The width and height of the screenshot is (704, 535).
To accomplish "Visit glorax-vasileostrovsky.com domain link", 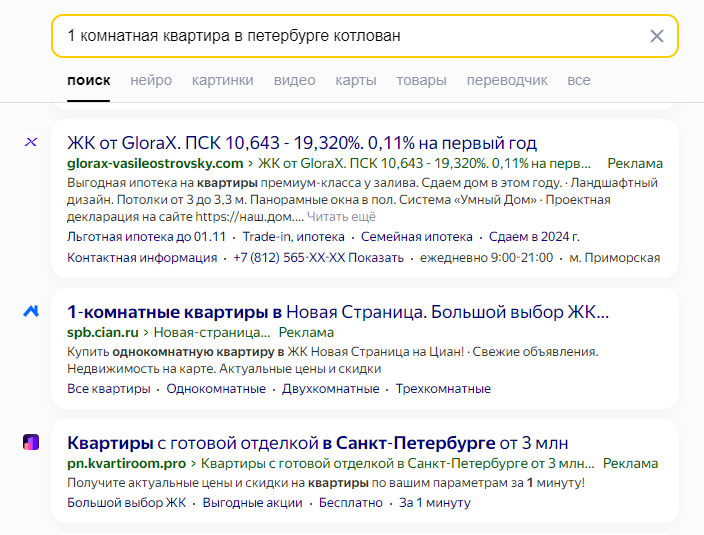I will pyautogui.click(x=155, y=163).
